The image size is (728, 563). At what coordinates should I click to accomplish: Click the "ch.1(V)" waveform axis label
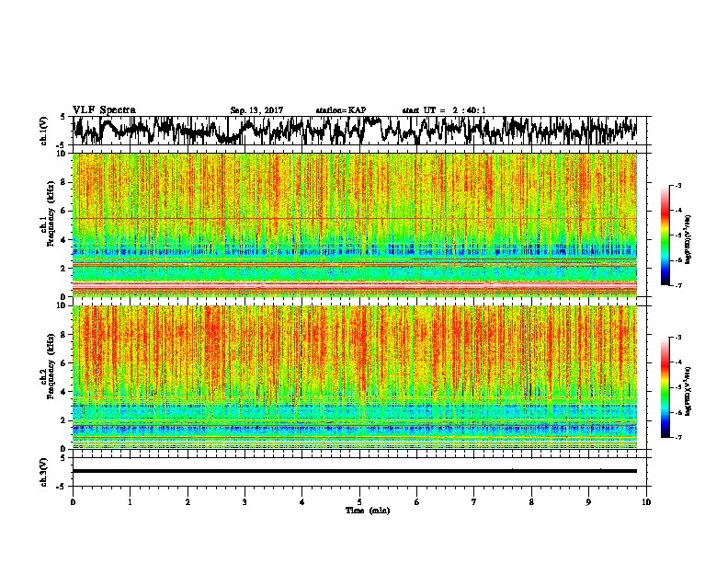[44, 131]
